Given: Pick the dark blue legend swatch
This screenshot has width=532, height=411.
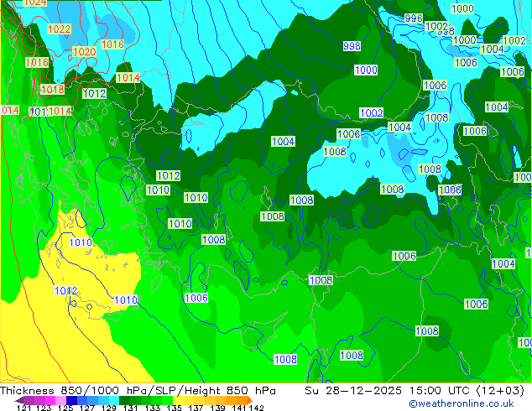Looking at the screenshot, I should 71,400.
